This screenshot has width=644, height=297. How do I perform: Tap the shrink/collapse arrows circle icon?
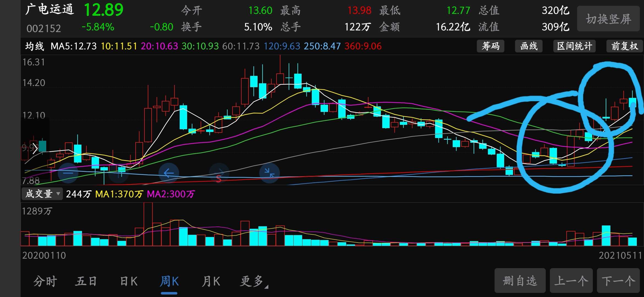[x=269, y=173]
